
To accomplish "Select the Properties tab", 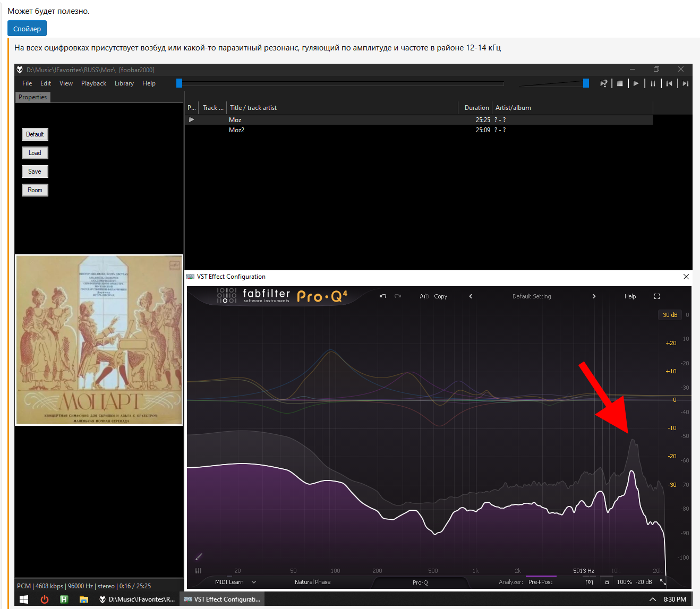I will [33, 97].
